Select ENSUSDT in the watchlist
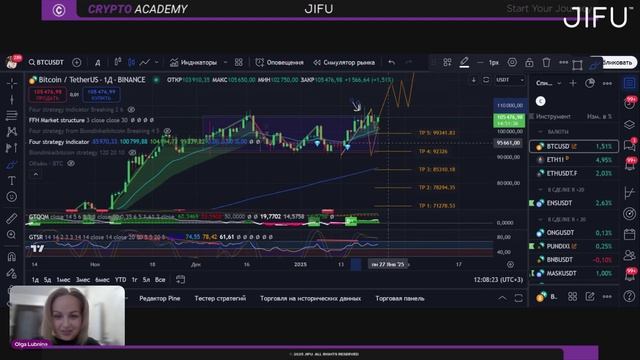Viewport: 640px width, 360px height. tap(573, 203)
